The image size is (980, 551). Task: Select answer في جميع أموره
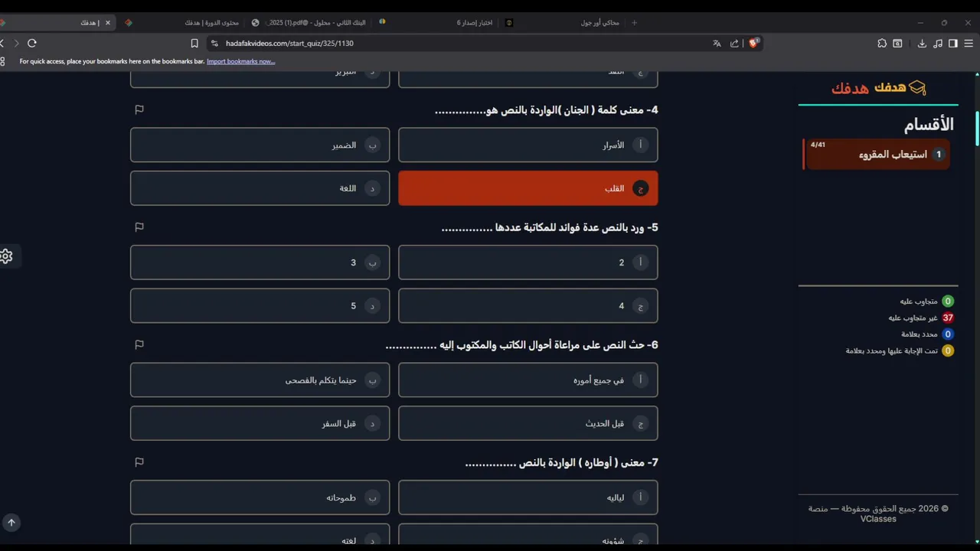(x=528, y=380)
